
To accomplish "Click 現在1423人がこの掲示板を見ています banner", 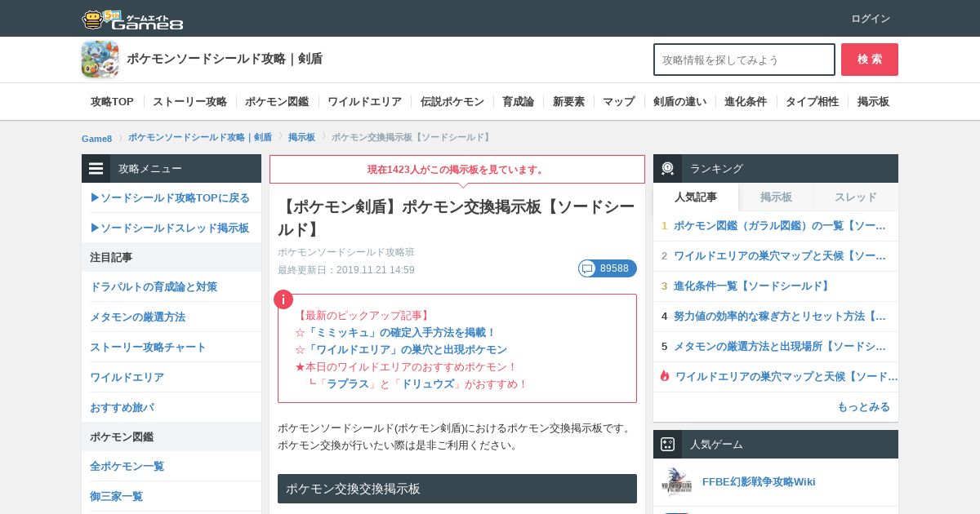I will pos(457,170).
